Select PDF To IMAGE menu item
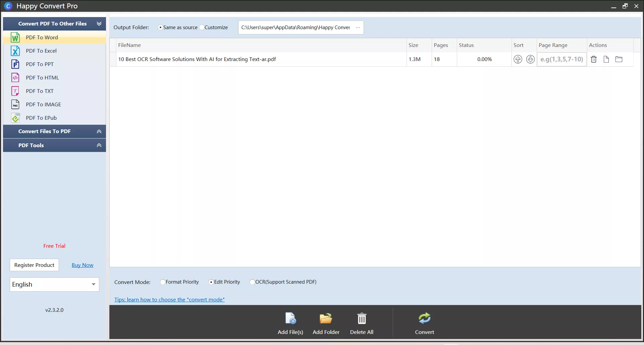This screenshot has height=345, width=644. (54, 104)
